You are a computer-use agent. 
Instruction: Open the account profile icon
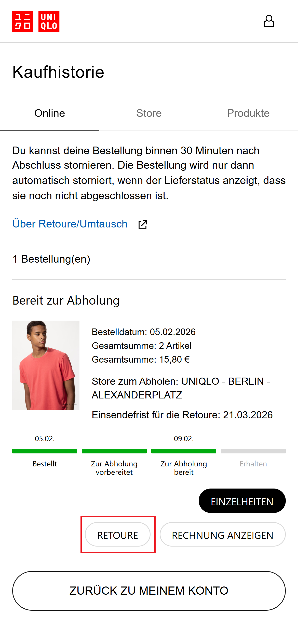(269, 21)
